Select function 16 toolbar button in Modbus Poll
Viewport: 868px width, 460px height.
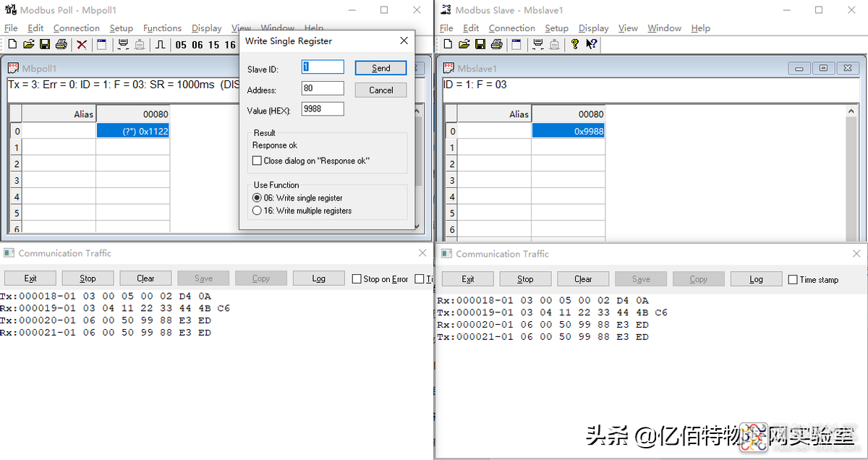[230, 45]
